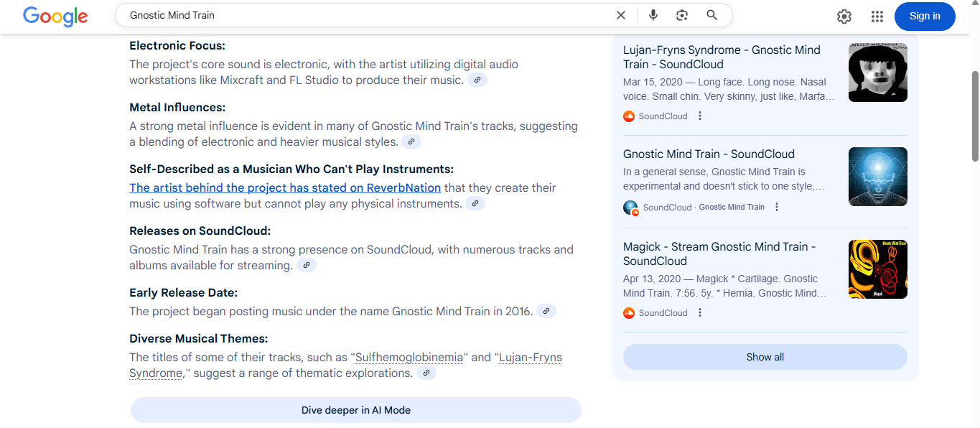Open source link chip after Electronic Focus paragraph
The height and width of the screenshot is (428, 980).
click(477, 80)
